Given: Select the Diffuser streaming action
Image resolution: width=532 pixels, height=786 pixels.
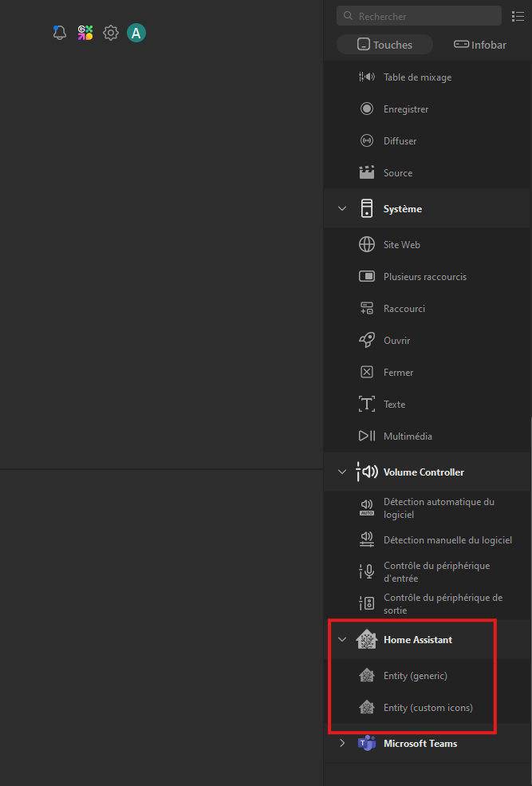Looking at the screenshot, I should (x=400, y=141).
